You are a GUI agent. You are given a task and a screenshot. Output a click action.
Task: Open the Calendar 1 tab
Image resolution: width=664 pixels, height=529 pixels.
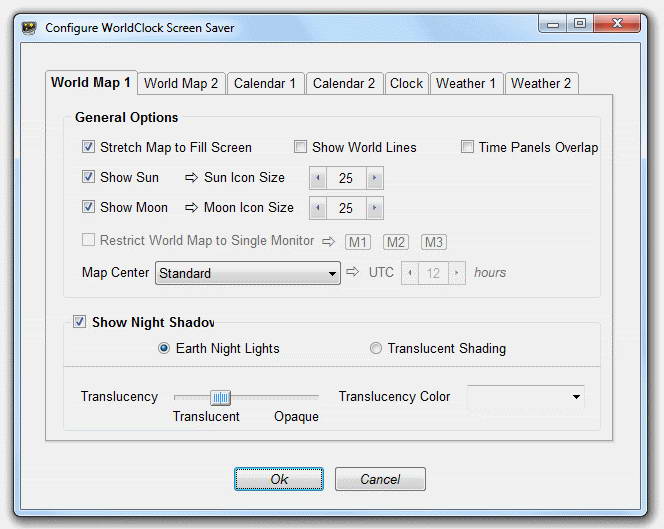265,83
